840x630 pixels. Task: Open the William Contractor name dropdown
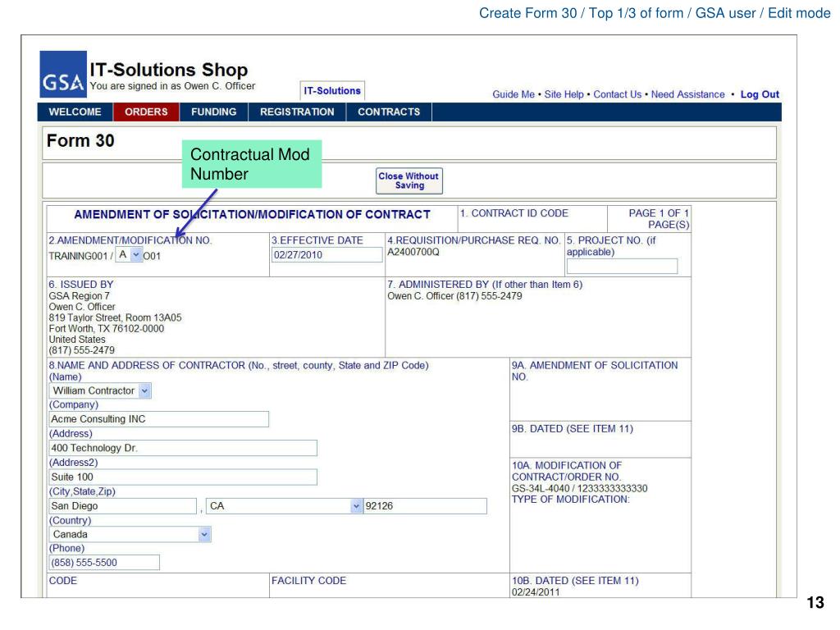pos(100,391)
